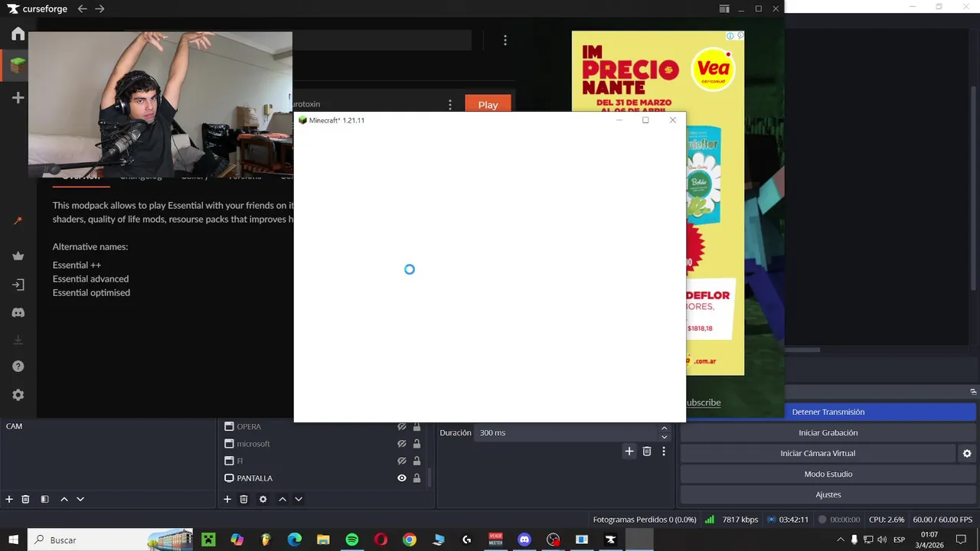Open Discord from the Windows taskbar
This screenshot has width=980, height=551.
[524, 540]
